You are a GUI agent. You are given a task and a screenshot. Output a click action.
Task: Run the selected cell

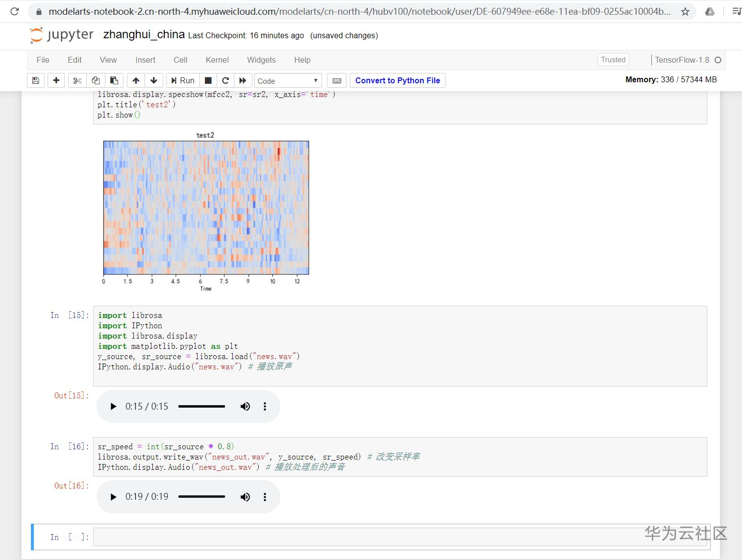click(x=183, y=80)
